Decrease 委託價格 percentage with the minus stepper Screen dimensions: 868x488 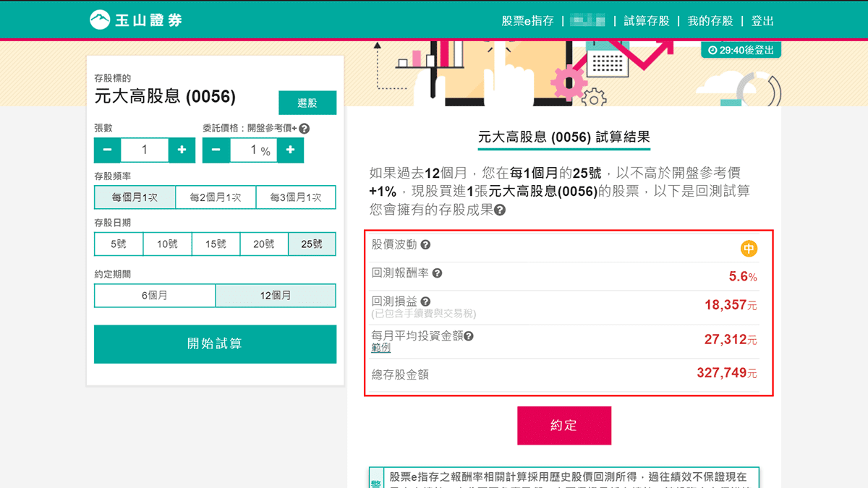coord(216,150)
